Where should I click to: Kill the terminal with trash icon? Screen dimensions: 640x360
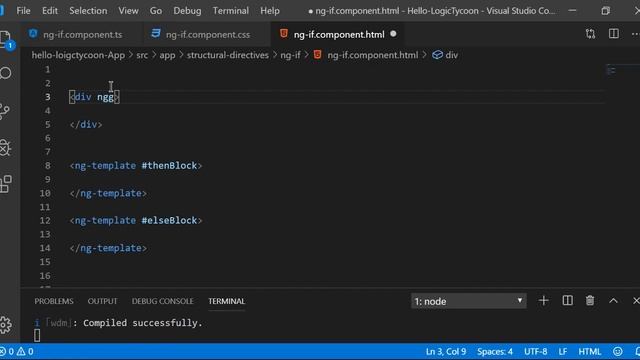[x=590, y=301]
